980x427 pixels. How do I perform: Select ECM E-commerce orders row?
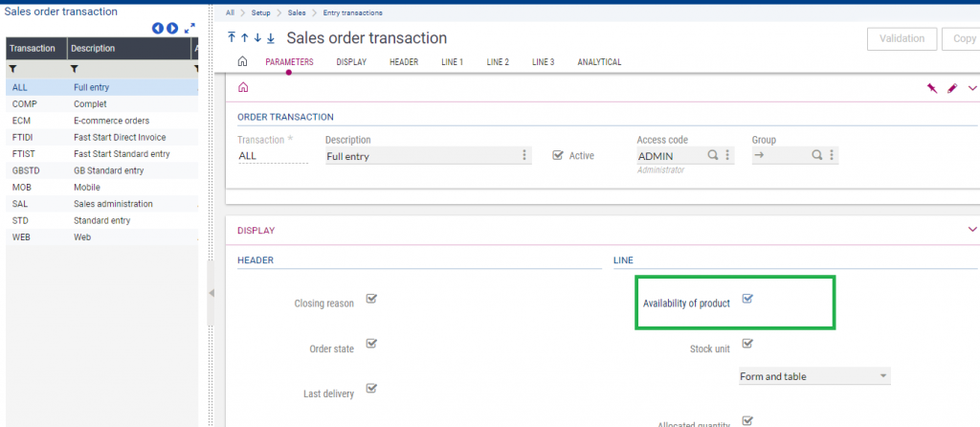pos(101,121)
